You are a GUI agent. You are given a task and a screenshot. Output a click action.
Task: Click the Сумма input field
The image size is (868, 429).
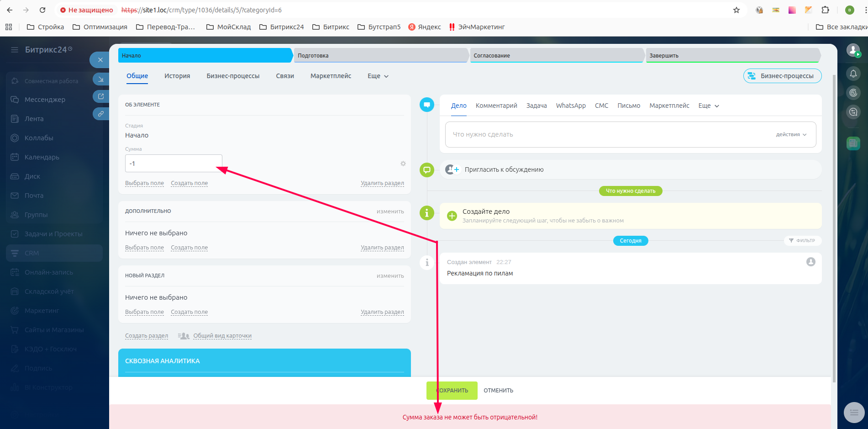coord(174,164)
